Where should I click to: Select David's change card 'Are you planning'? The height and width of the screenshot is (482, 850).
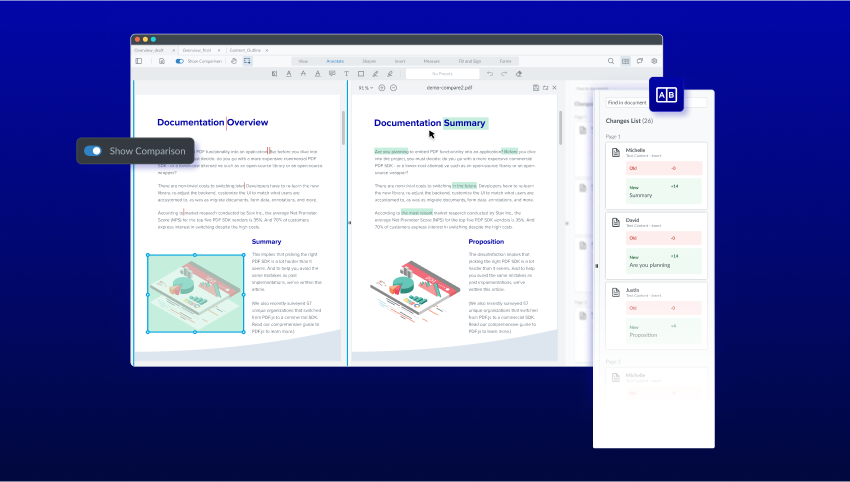[x=656, y=246]
